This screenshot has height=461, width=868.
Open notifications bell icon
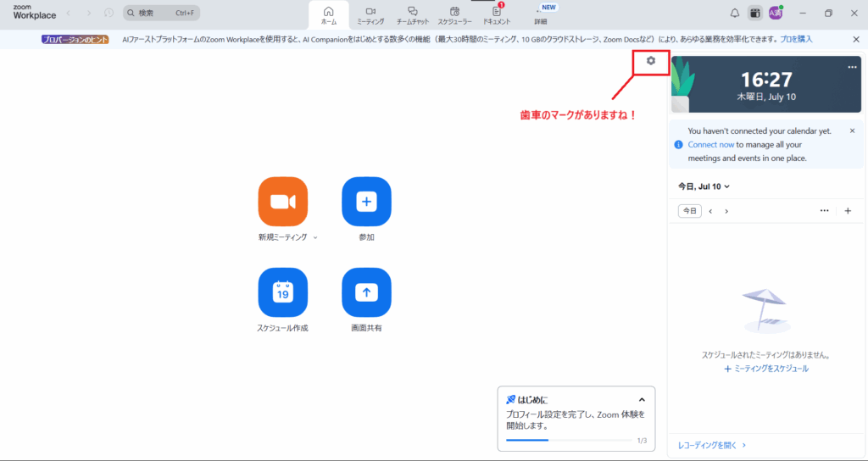(x=735, y=14)
